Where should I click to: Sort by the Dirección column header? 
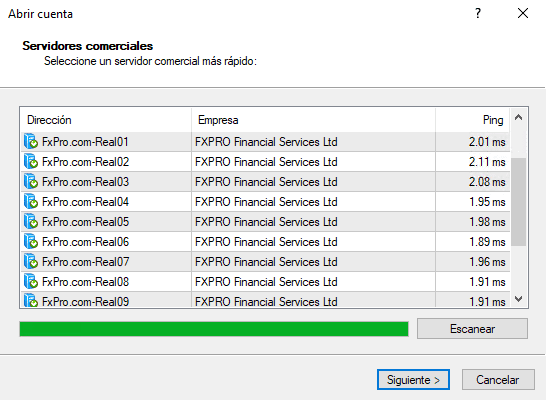(x=106, y=120)
